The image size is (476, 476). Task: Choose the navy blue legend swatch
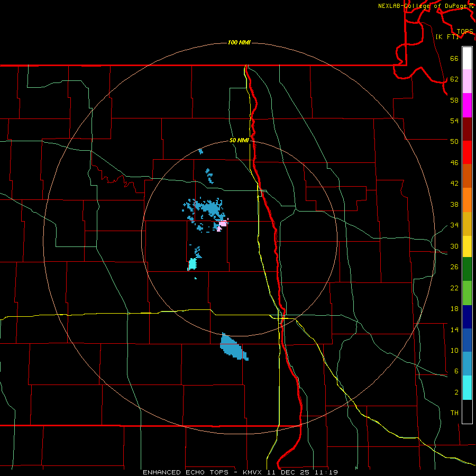467,317
